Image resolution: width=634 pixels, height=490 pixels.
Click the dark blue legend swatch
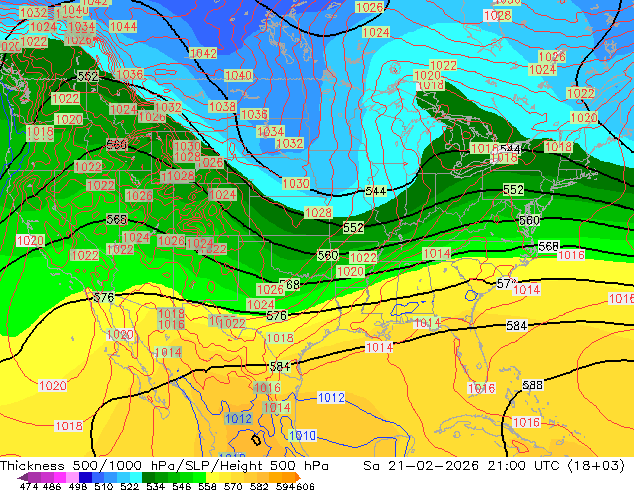[85, 477]
